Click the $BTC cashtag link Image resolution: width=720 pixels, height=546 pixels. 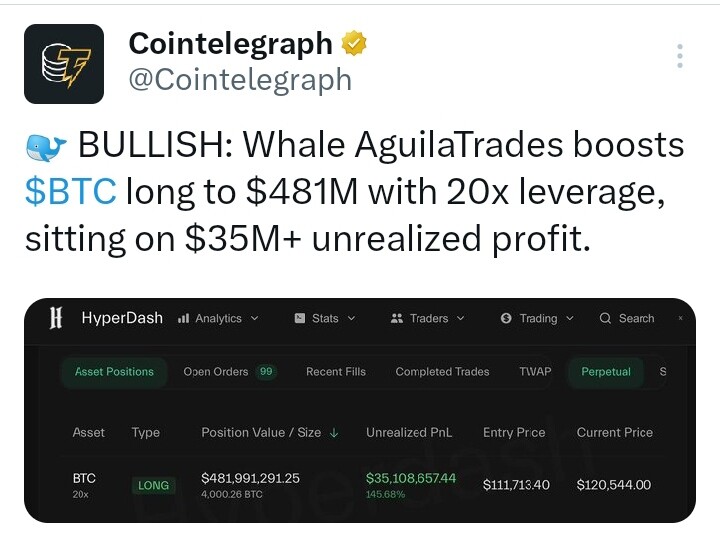(71, 191)
